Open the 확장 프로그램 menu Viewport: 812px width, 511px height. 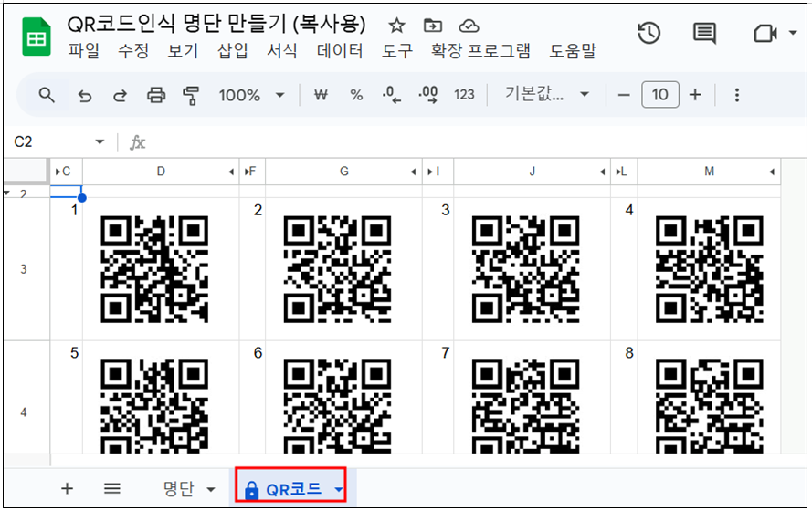[480, 51]
